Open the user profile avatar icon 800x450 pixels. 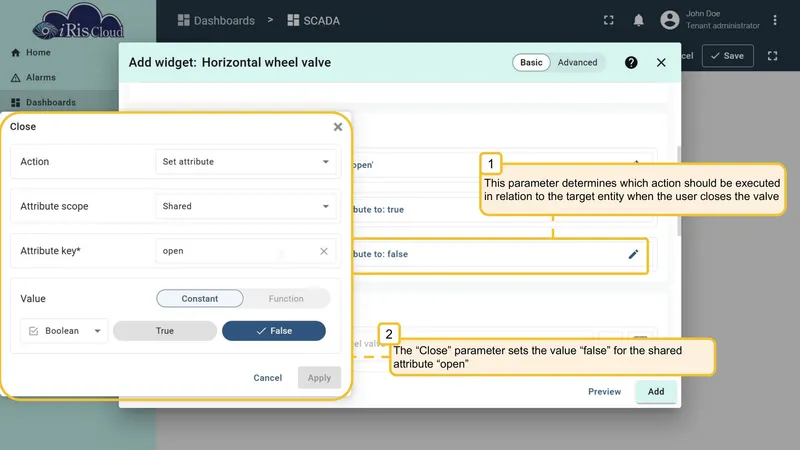point(670,20)
